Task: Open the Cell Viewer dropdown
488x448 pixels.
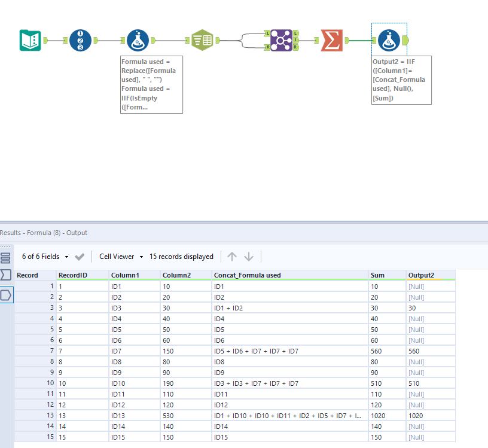Action: click(x=121, y=257)
